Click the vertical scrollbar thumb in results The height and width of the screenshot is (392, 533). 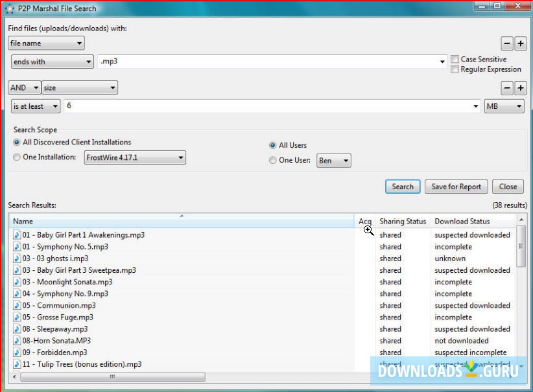click(x=521, y=246)
